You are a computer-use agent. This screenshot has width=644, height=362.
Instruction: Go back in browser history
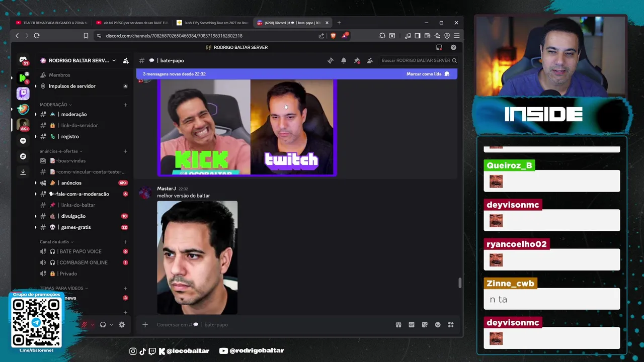pyautogui.click(x=17, y=36)
